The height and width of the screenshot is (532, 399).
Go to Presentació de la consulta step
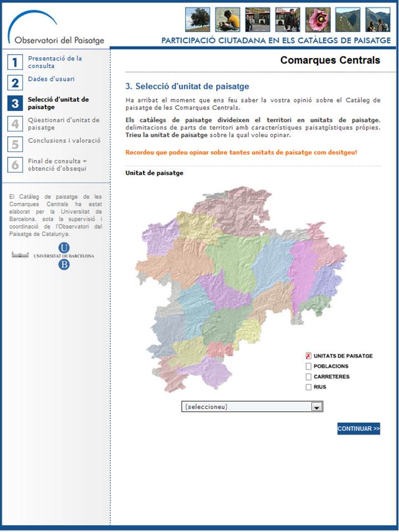[55, 62]
